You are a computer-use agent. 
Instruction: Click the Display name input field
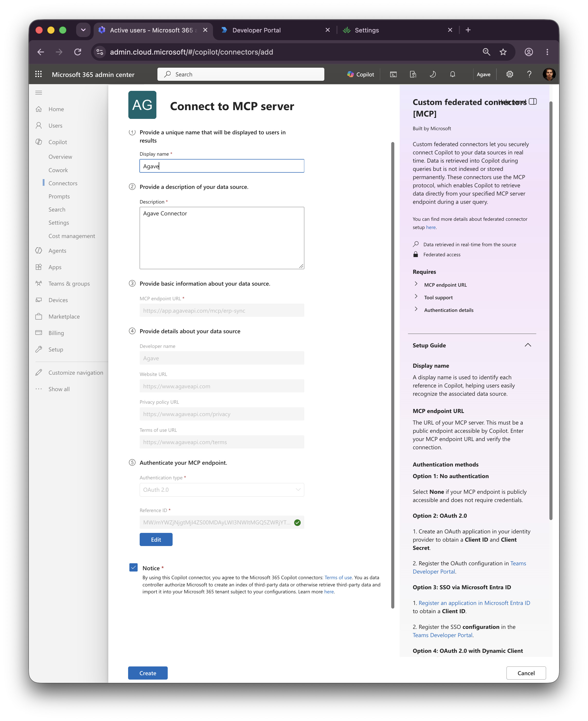221,166
